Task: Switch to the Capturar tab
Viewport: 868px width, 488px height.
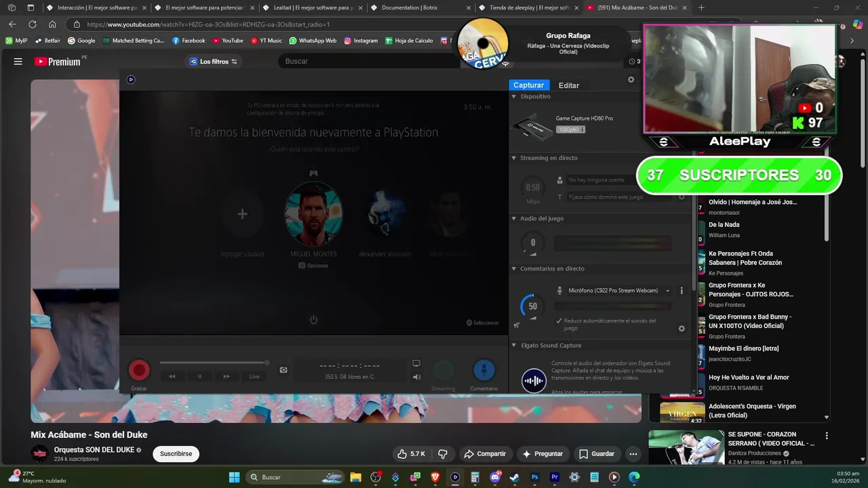Action: tap(528, 85)
